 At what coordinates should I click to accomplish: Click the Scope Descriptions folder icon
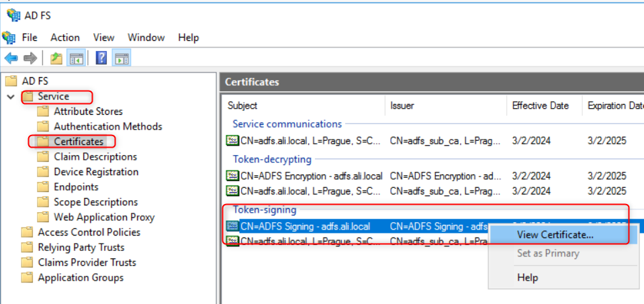click(43, 202)
